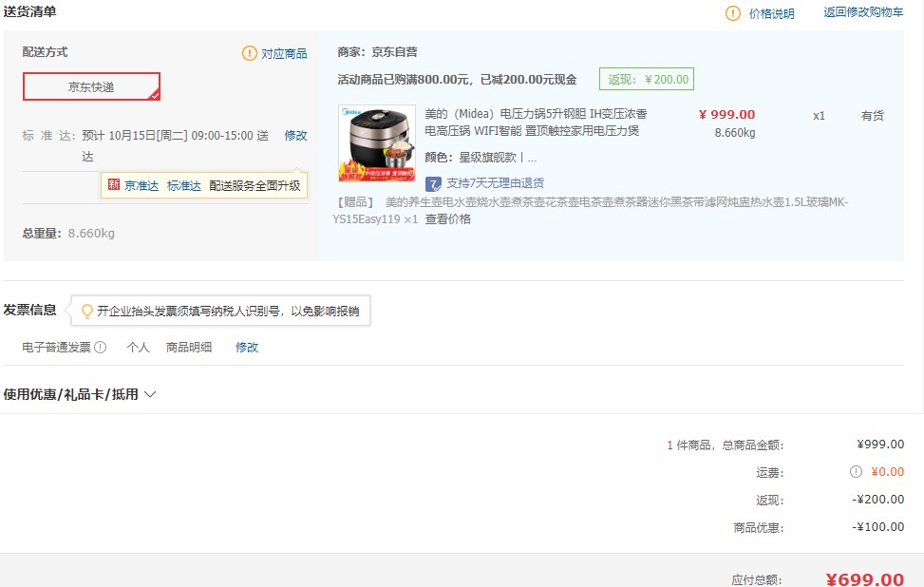Open the 对应商品 link
The width and height of the screenshot is (924, 587).
(x=284, y=53)
